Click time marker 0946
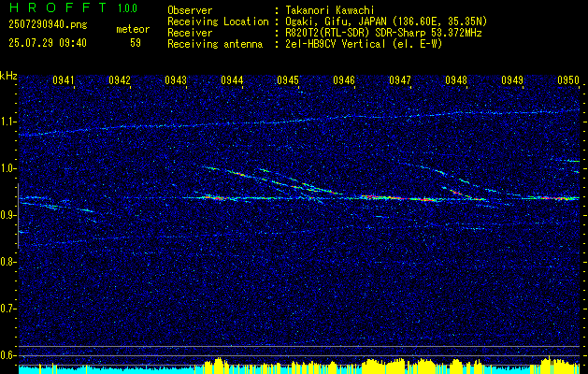The width and height of the screenshot is (588, 374). [344, 79]
